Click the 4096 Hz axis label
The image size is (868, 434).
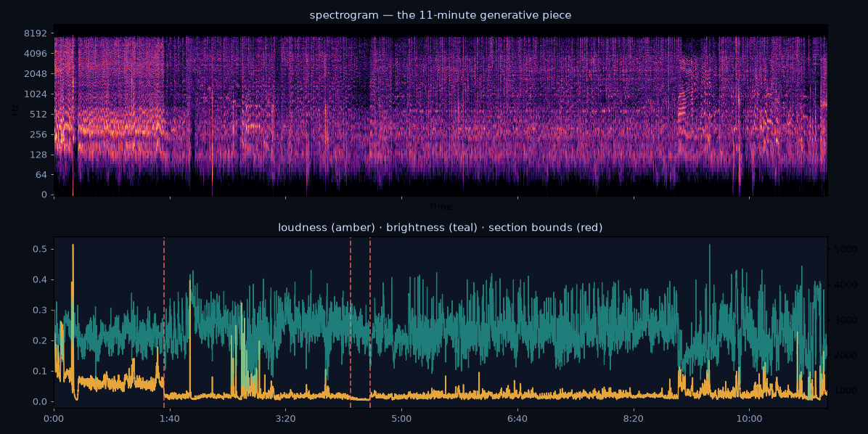click(x=36, y=54)
